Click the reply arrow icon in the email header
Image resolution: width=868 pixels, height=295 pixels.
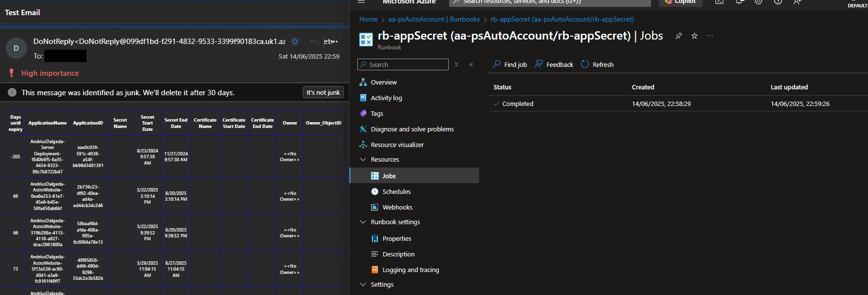coord(314,42)
